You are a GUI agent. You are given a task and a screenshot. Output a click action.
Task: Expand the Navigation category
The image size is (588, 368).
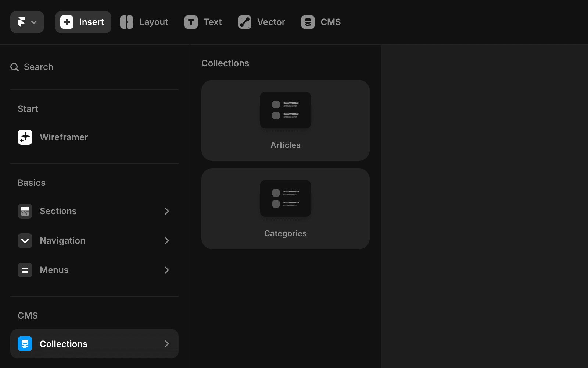(x=167, y=241)
